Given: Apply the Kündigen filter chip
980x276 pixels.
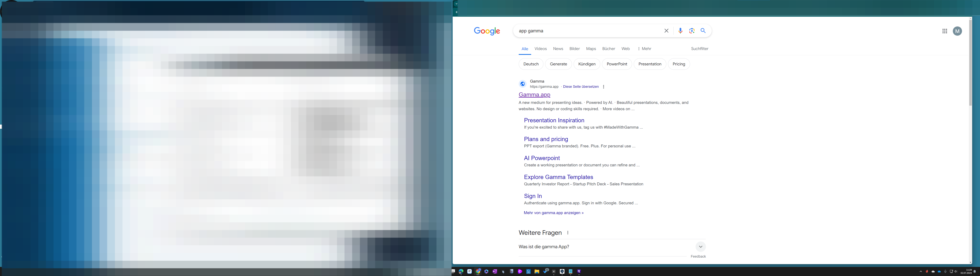Looking at the screenshot, I should click(587, 64).
